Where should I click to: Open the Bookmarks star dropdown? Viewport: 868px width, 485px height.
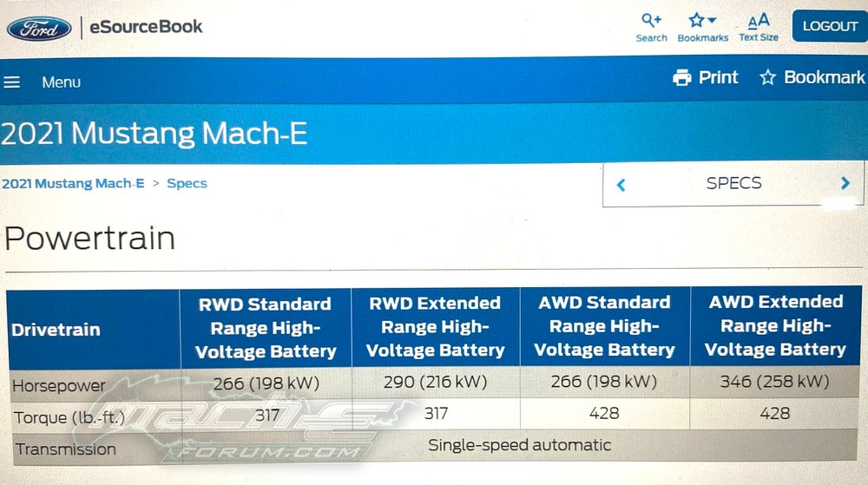(702, 21)
